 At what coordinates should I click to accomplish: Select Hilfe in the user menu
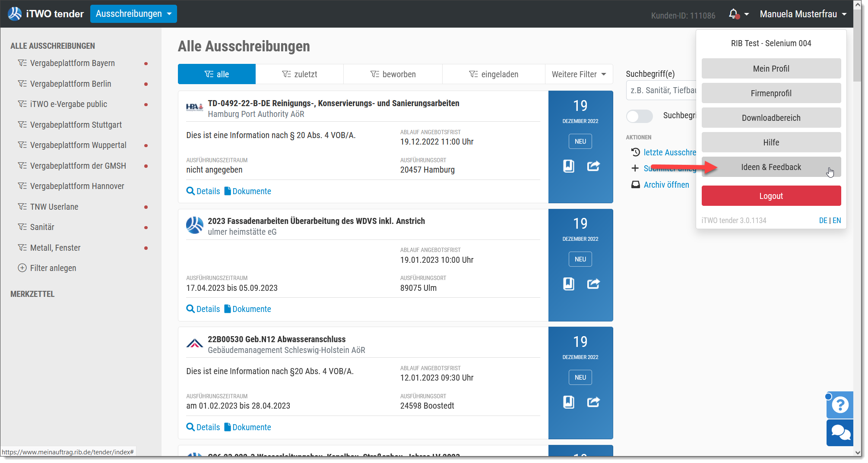771,142
